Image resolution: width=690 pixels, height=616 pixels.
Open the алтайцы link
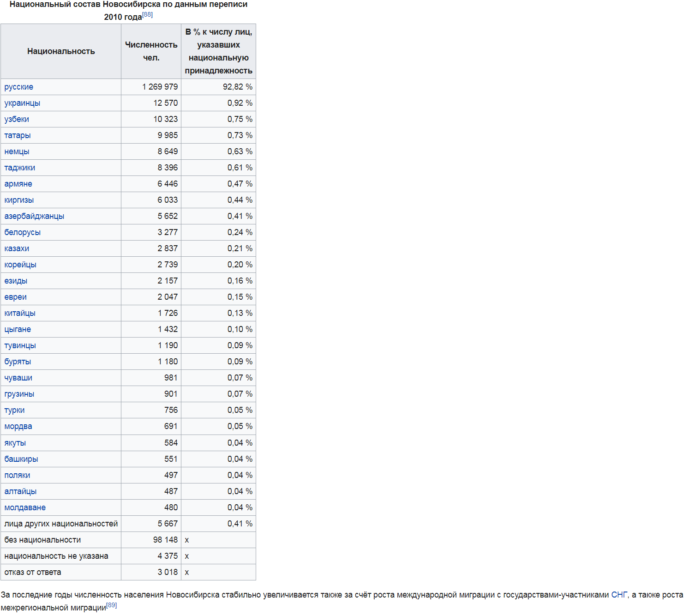[20, 491]
